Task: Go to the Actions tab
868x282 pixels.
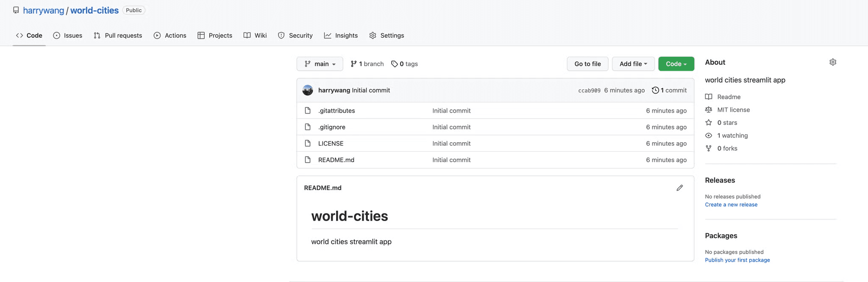Action: tap(170, 36)
